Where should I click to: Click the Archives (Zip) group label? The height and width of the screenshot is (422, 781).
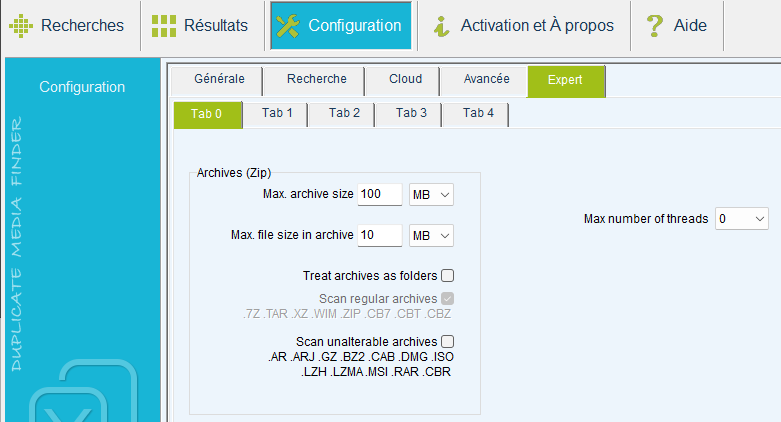coord(234,173)
